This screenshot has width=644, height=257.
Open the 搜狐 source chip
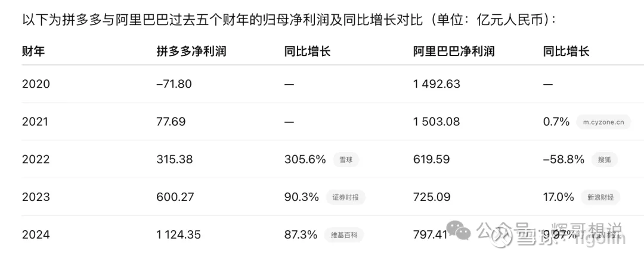point(605,160)
